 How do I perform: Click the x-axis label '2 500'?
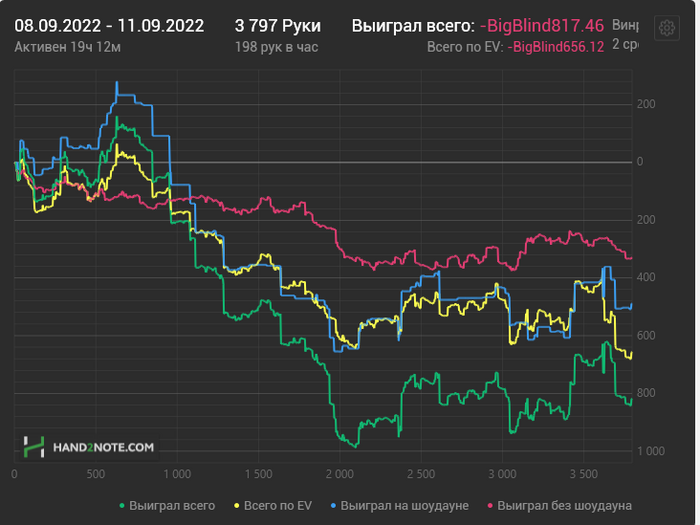point(421,474)
